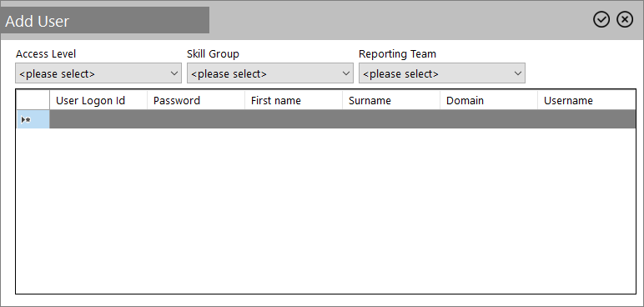Click the new row Username cell

[586, 119]
